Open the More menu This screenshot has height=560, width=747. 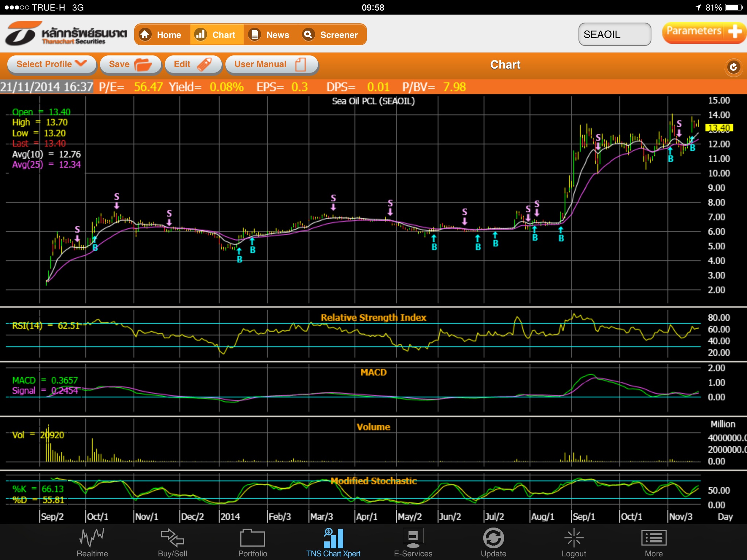tap(654, 542)
